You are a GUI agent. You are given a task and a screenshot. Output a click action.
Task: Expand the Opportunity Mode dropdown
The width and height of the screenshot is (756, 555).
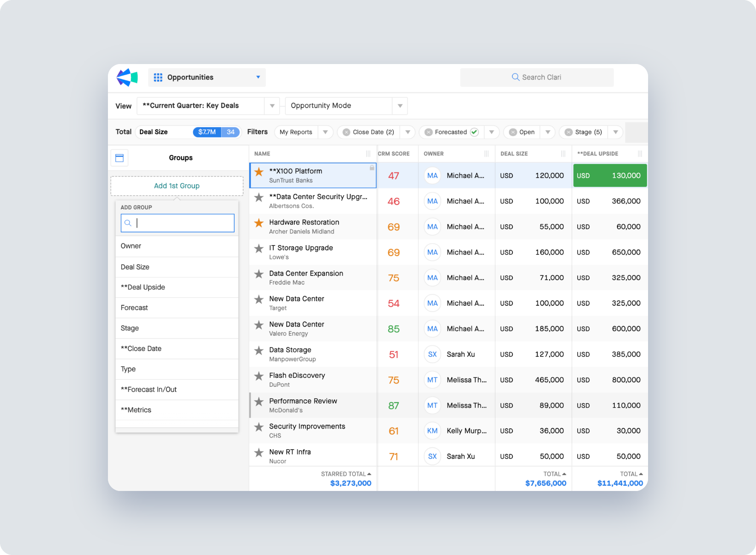400,106
